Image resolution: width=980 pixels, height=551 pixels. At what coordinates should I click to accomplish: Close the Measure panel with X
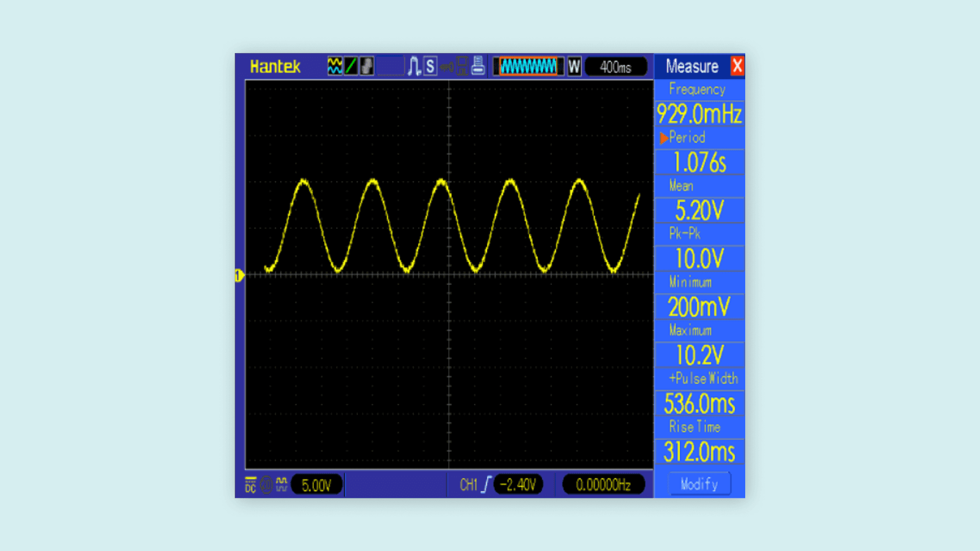pyautogui.click(x=737, y=66)
